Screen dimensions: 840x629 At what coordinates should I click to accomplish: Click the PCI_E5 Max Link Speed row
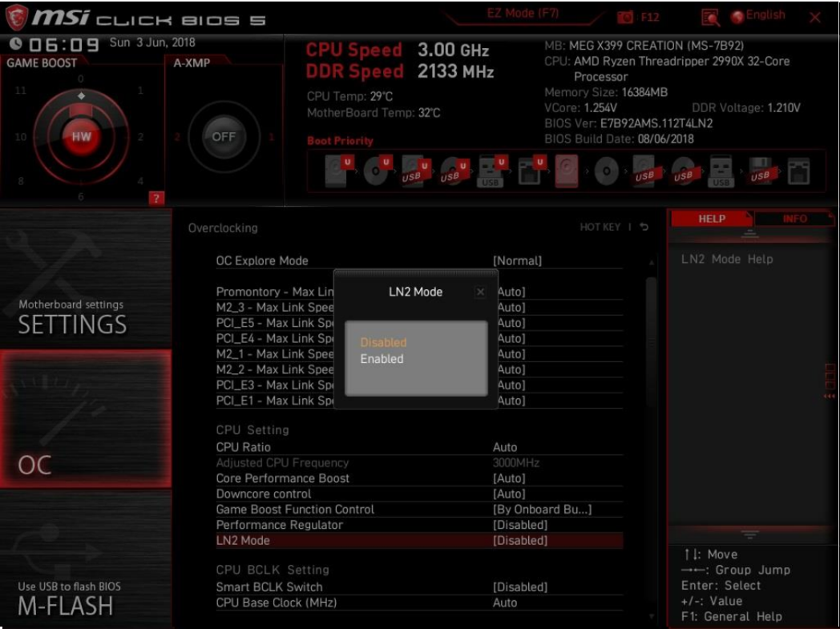point(419,323)
